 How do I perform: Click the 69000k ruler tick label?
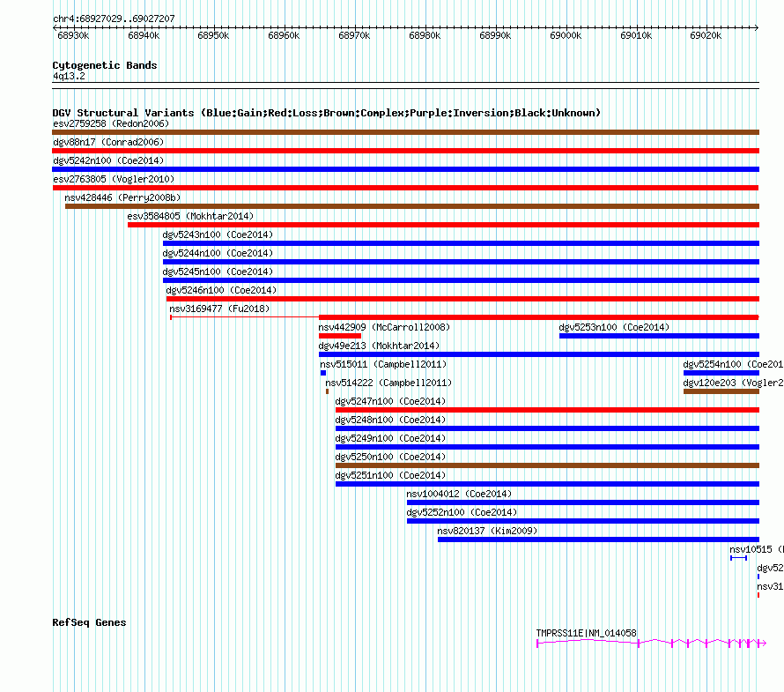pos(566,35)
